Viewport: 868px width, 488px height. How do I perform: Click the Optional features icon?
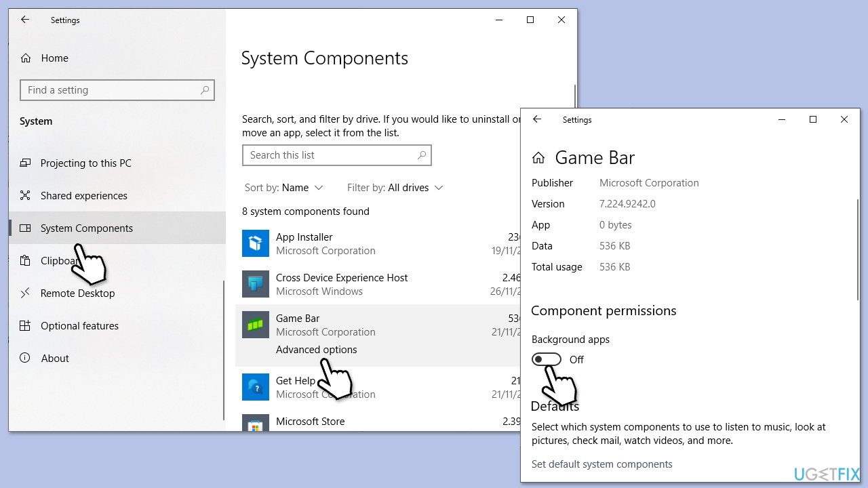25,326
